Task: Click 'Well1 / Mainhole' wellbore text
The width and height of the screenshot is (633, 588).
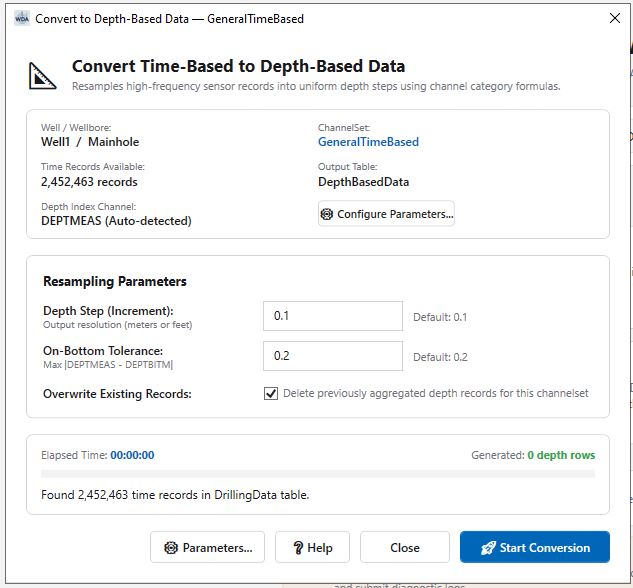Action: point(90,142)
